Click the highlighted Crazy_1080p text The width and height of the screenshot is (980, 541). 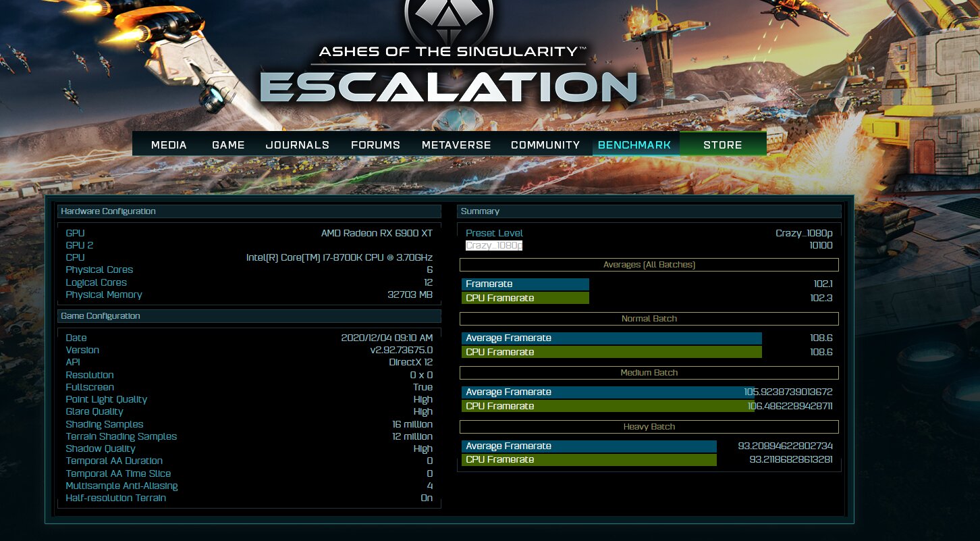[x=494, y=245]
